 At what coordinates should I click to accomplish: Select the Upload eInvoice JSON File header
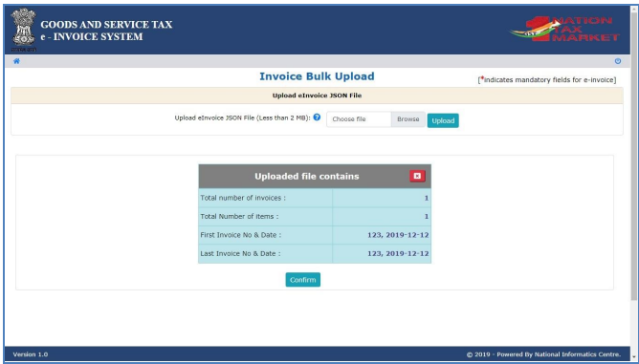click(317, 96)
